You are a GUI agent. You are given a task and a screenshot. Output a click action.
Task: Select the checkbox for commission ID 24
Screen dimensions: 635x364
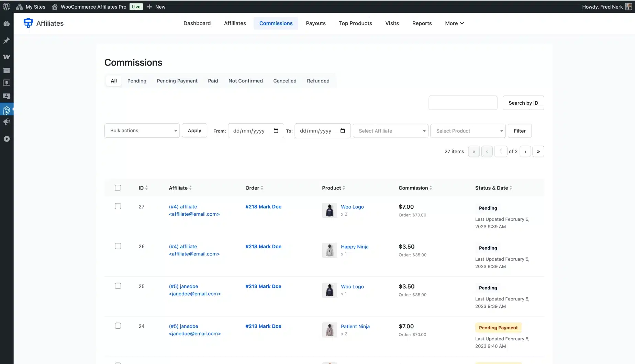118,326
